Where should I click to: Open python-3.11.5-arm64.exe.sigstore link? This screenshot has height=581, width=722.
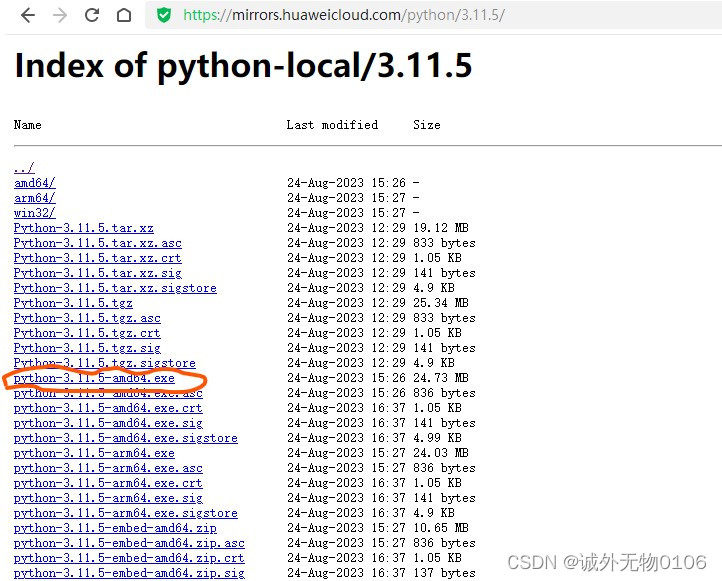[126, 513]
